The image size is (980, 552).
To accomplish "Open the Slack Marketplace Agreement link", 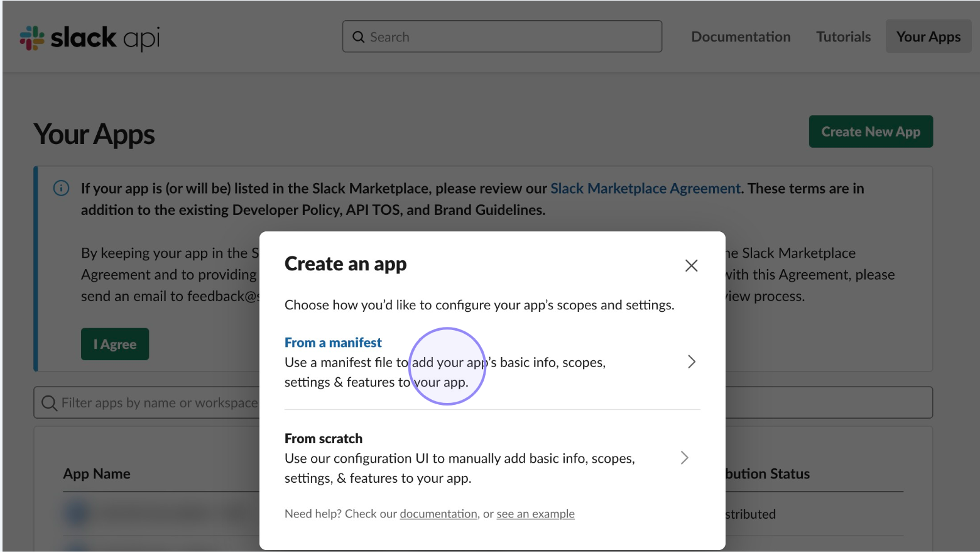I will (x=645, y=189).
